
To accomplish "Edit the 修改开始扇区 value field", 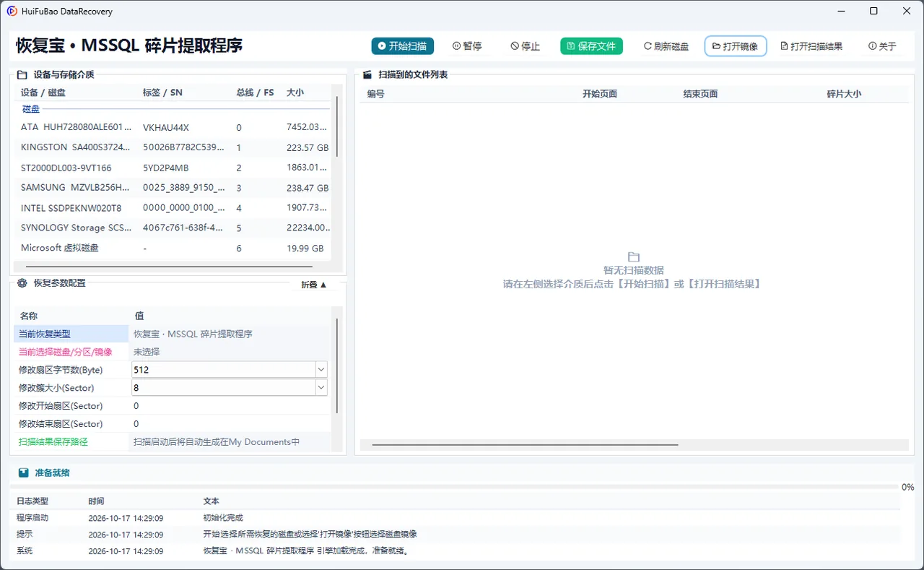I will coord(230,406).
